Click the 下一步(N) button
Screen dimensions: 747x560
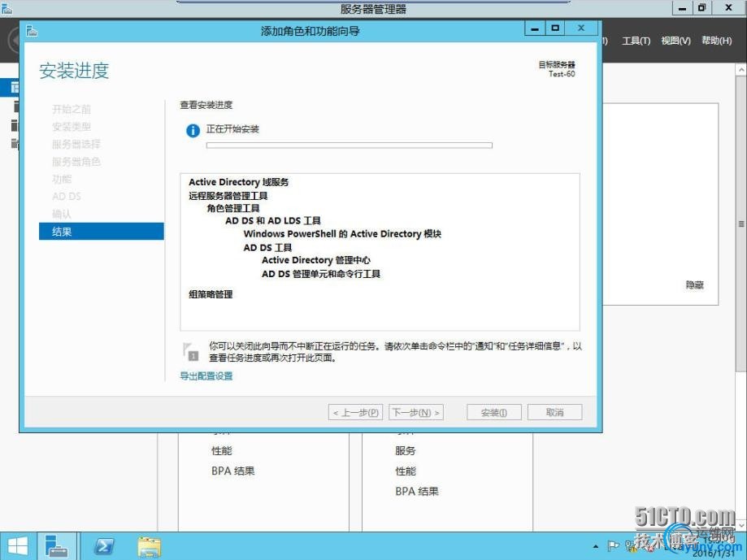416,412
